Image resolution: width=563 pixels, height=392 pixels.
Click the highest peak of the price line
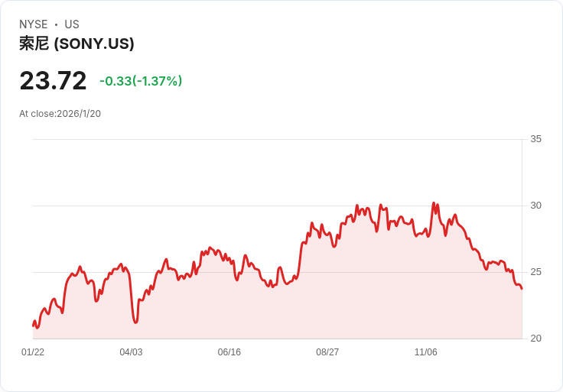point(434,203)
